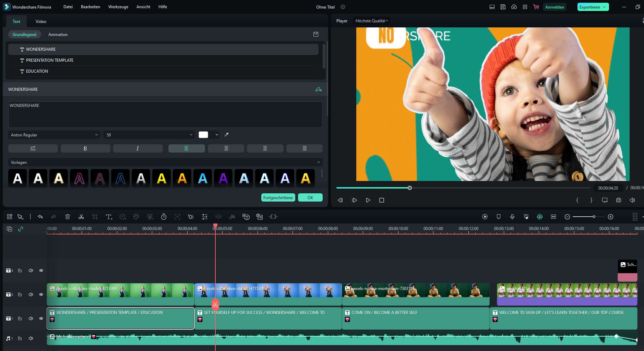
Task: Open the speed stopwatch tool
Action: (164, 217)
